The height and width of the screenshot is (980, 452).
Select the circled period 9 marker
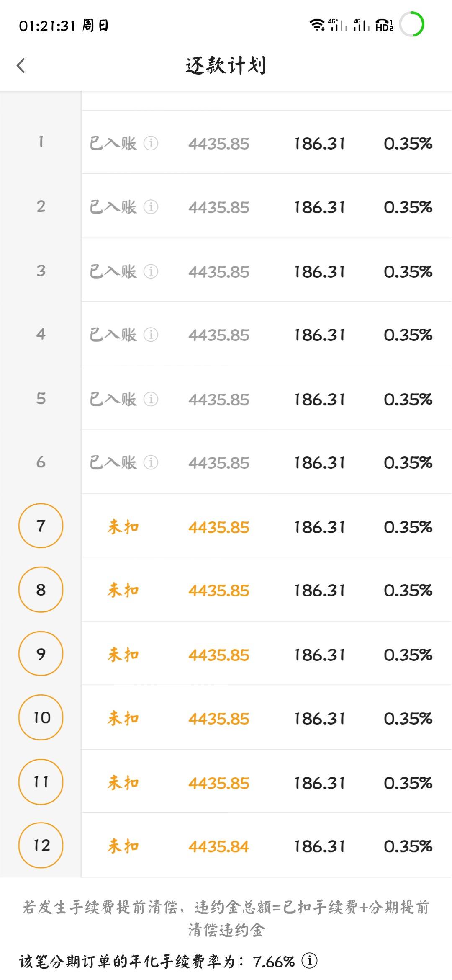[41, 654]
